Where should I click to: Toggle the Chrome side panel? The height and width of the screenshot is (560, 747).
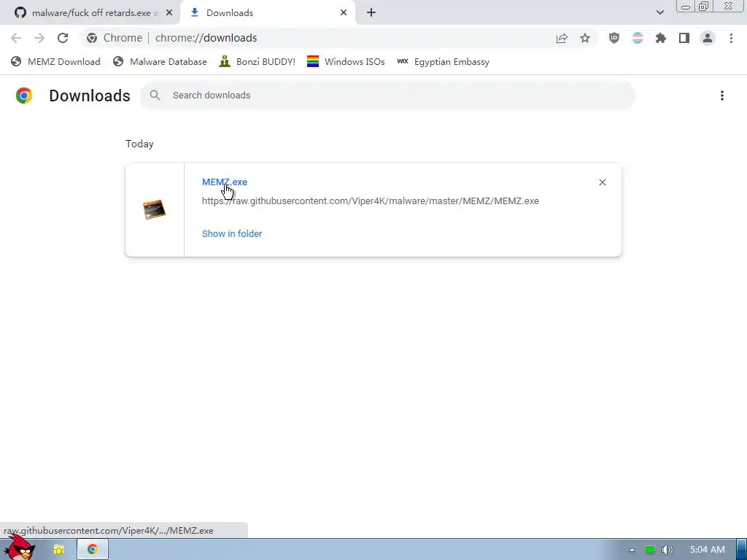click(x=684, y=38)
